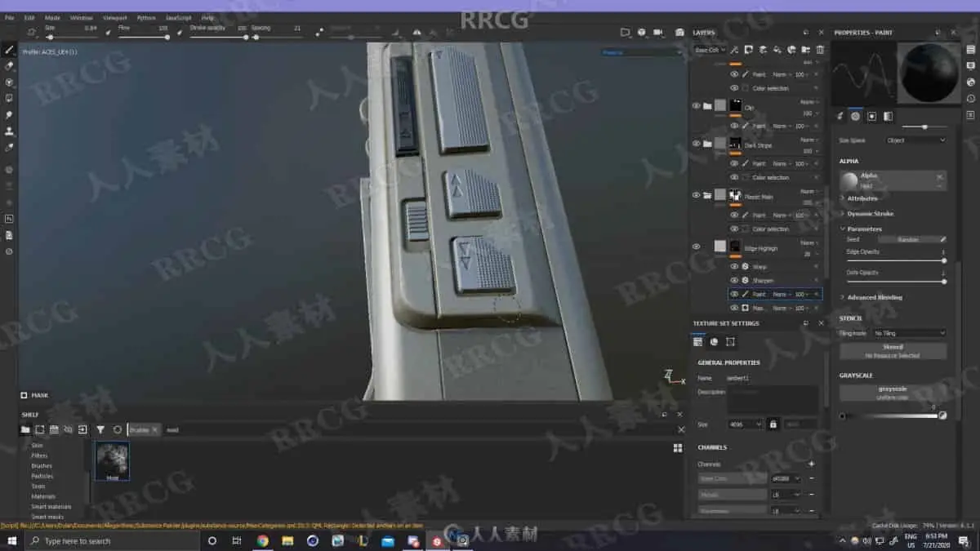Image resolution: width=980 pixels, height=551 pixels.
Task: Show the material properties tab icon
Action: tap(888, 116)
